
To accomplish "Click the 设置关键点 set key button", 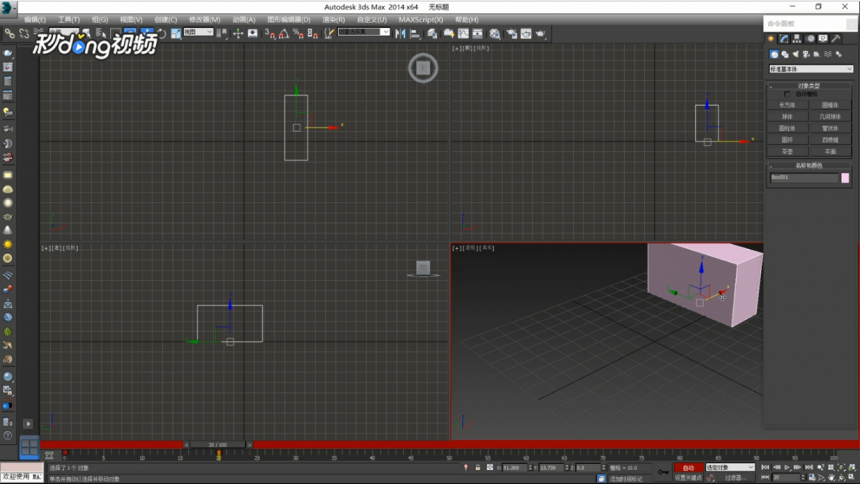I will [x=688, y=477].
